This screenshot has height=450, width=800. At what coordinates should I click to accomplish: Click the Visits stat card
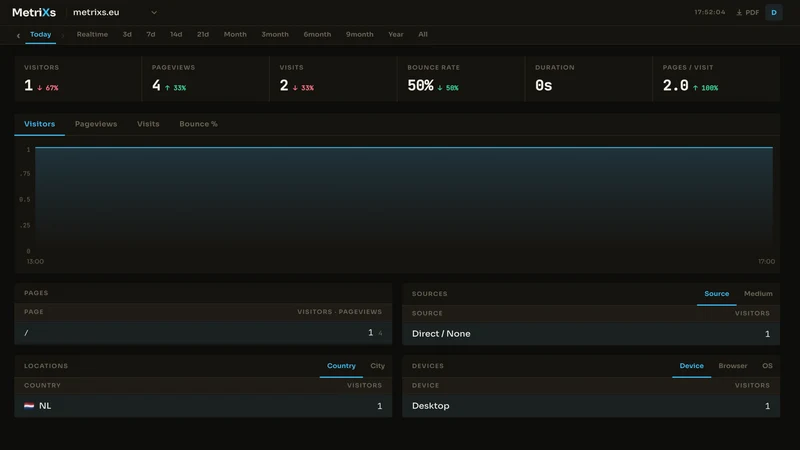point(333,79)
